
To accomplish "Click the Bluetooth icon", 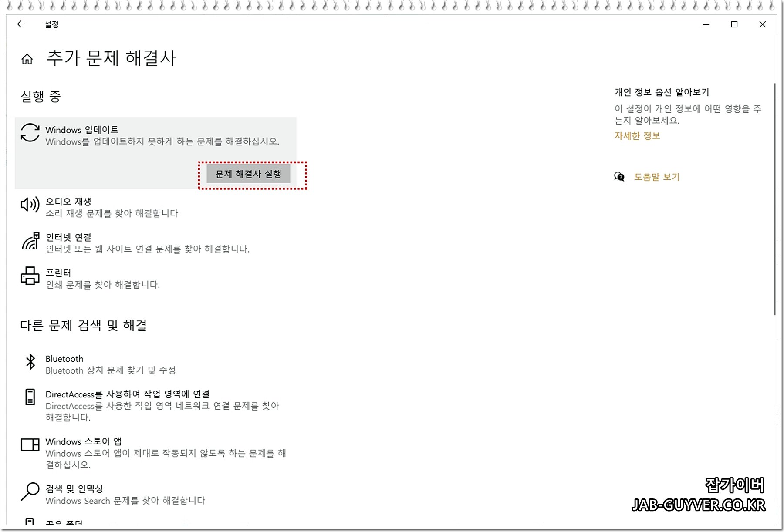I will click(x=30, y=362).
